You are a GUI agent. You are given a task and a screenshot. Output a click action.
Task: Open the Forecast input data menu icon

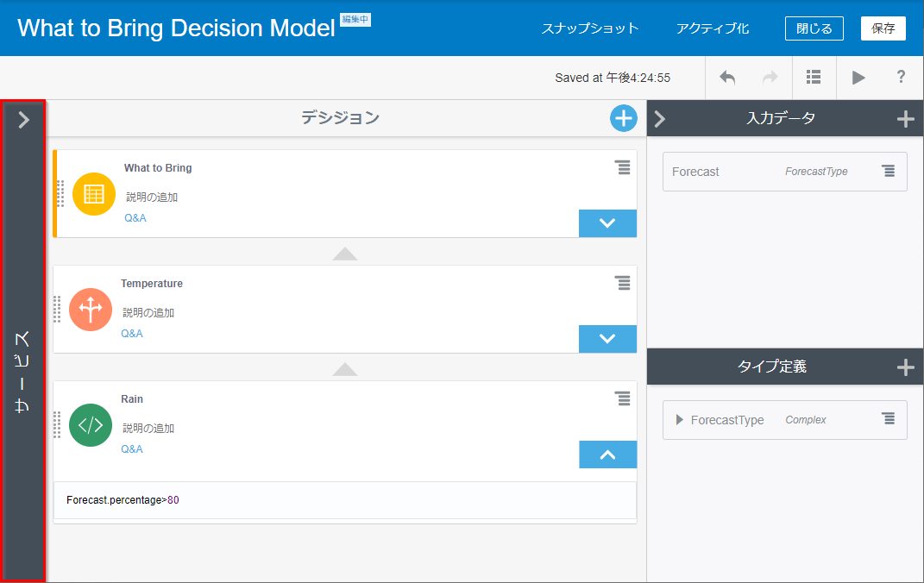tap(888, 172)
